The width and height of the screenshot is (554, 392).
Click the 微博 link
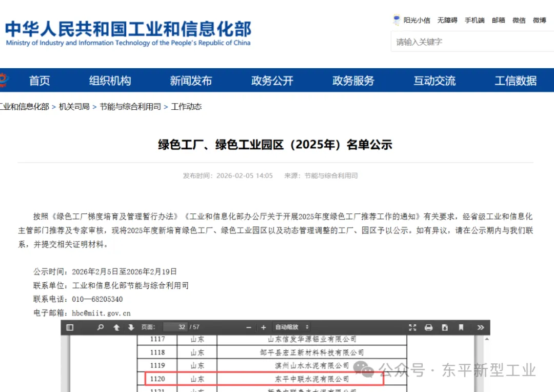540,20
